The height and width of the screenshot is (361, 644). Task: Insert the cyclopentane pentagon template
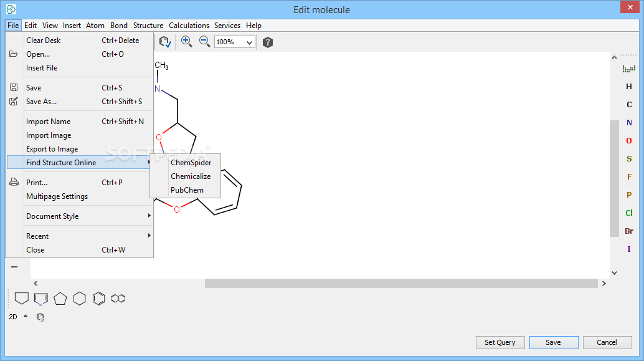click(x=60, y=299)
